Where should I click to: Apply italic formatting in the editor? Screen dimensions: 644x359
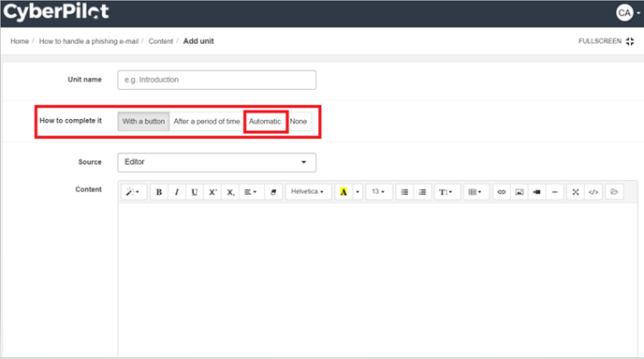177,192
